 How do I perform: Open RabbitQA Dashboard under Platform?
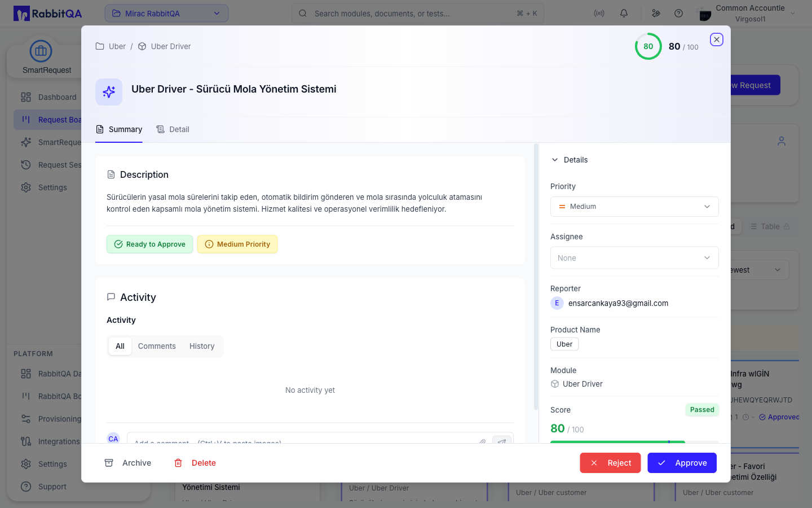pos(48,374)
